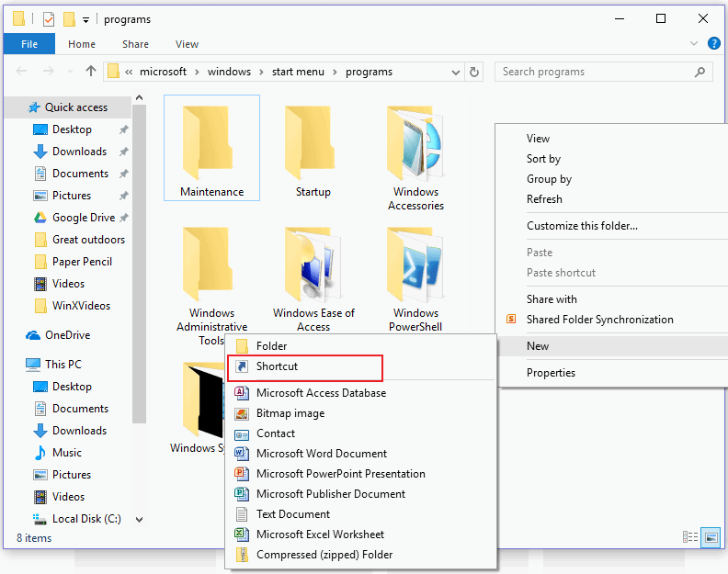Open the recent locations dropdown arrow
This screenshot has height=574, width=728.
tap(70, 72)
